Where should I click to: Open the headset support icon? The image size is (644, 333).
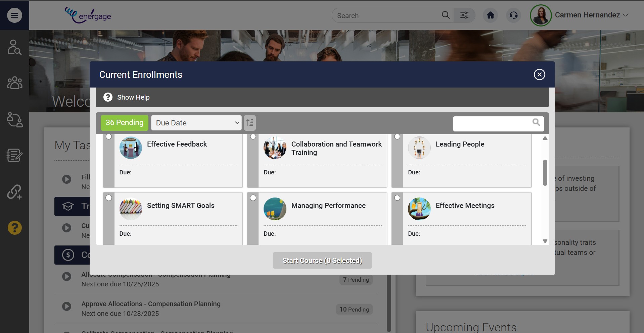(x=513, y=15)
